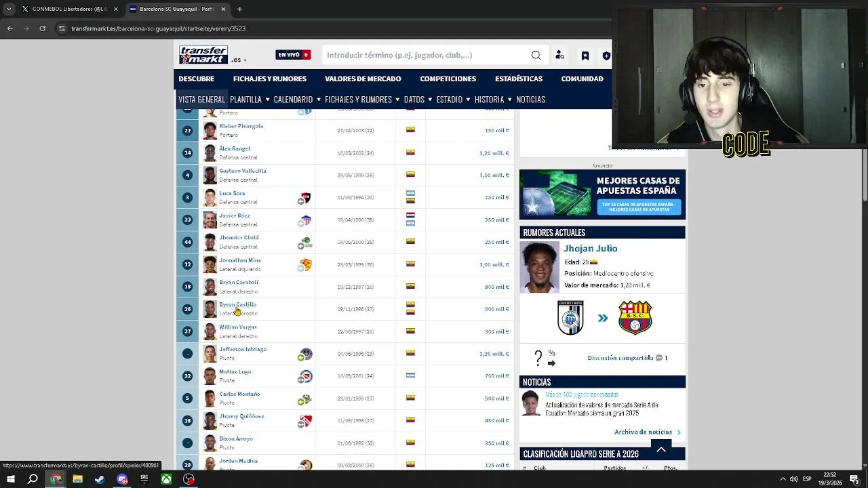The image size is (868, 488).
Task: Click the Argentina flag in Matías Lugo row
Action: [410, 375]
